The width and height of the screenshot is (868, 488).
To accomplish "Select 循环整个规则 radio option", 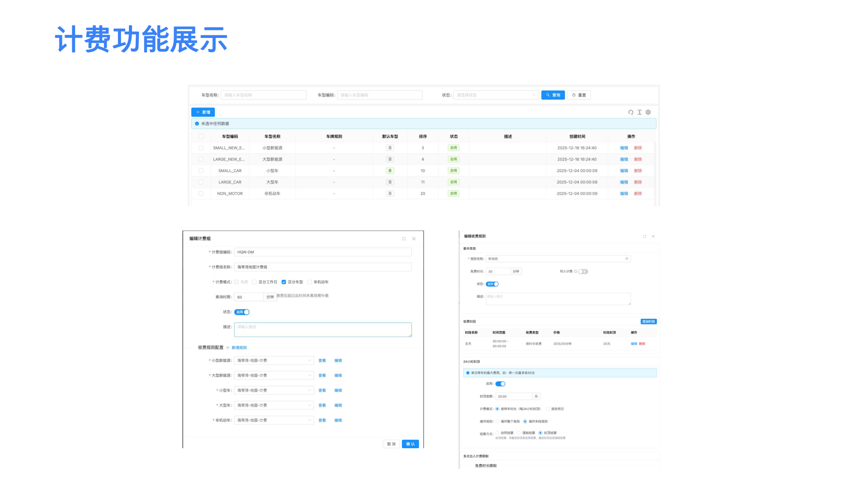I will 497,422.
